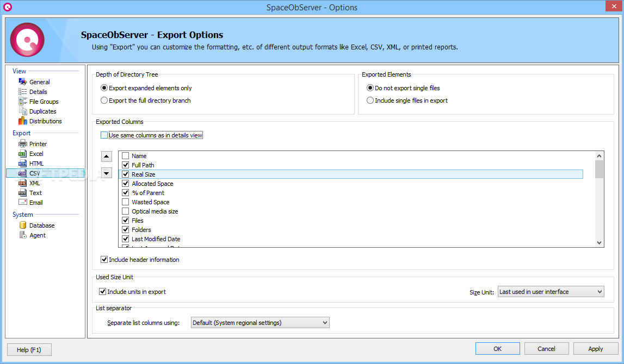Screen dimensions: 624x364
Task: Click the CSV export icon
Action: coord(23,173)
